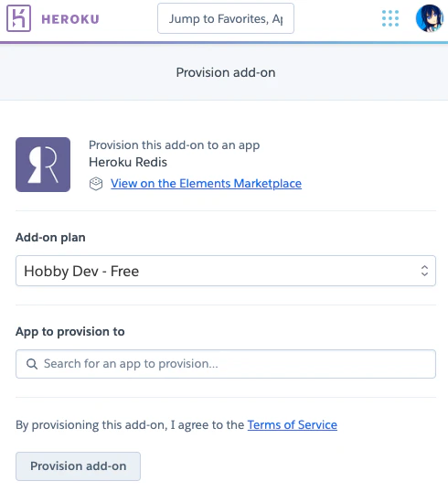This screenshot has height=492, width=448.
Task: Click the Heroku Redis add-on logo
Action: coord(43,165)
